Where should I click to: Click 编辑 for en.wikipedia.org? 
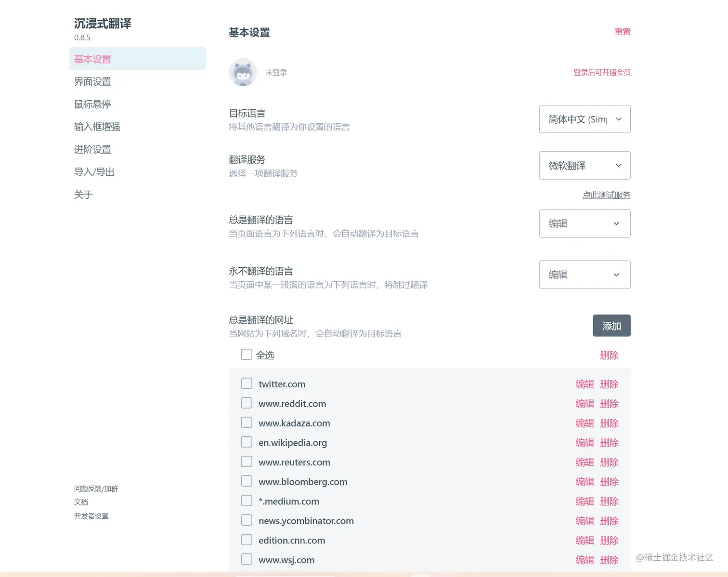pyautogui.click(x=585, y=443)
